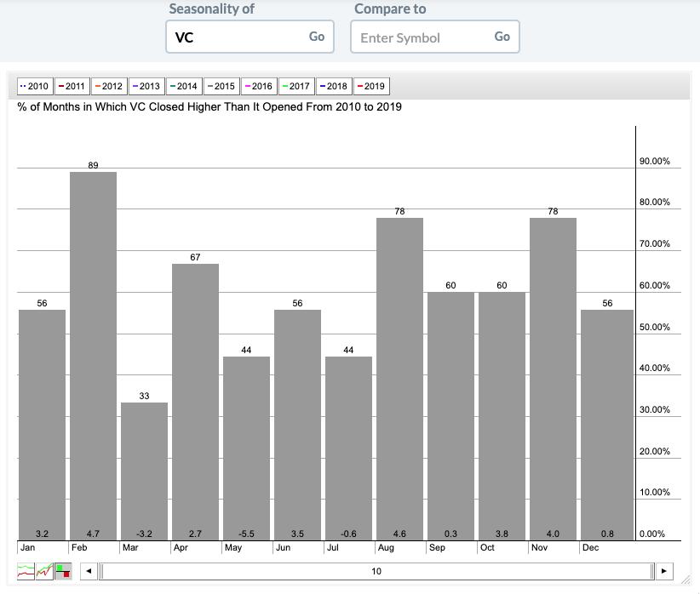Select the same-scale line chart mode icon
Image resolution: width=700 pixels, height=594 pixels.
44,571
